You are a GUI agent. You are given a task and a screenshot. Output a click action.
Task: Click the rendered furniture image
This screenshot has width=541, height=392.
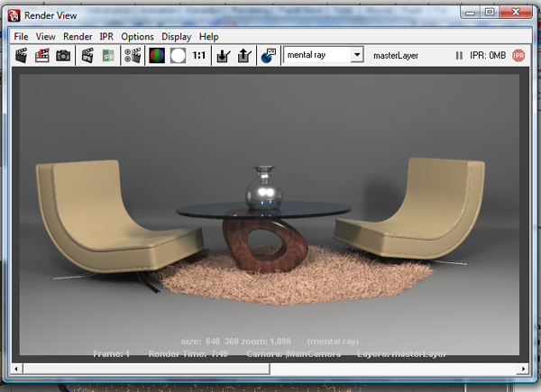click(x=270, y=214)
